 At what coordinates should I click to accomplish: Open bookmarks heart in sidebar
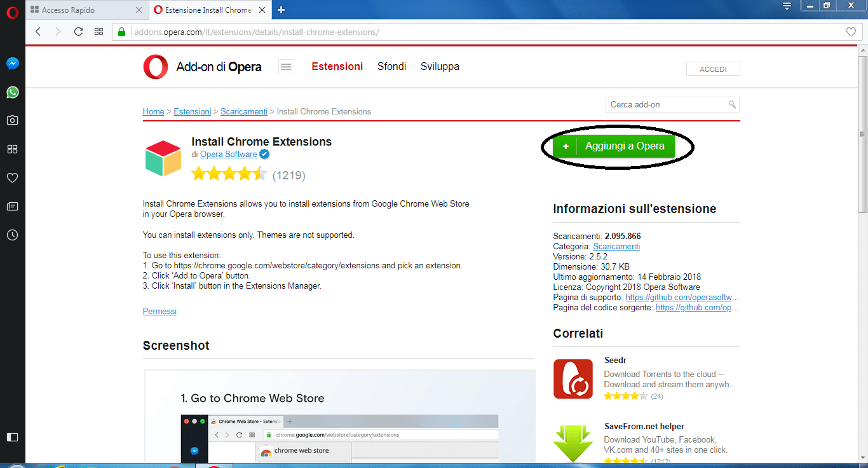click(x=12, y=177)
